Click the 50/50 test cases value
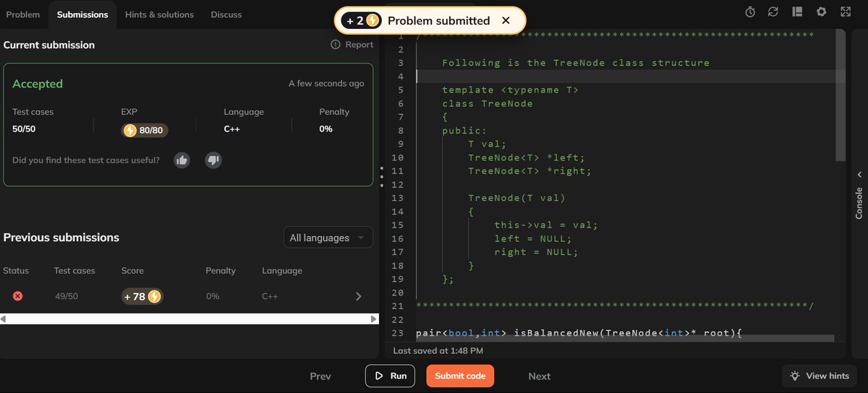This screenshot has height=393, width=868. [25, 129]
